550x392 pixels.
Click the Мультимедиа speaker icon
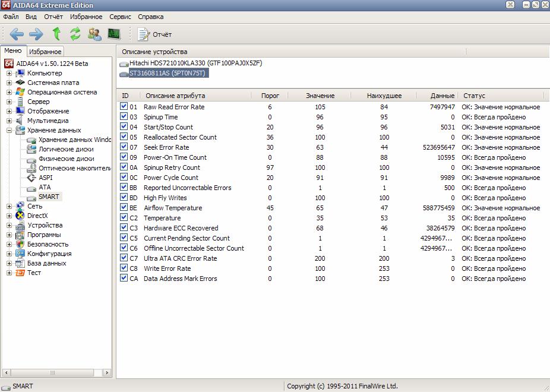coord(19,120)
